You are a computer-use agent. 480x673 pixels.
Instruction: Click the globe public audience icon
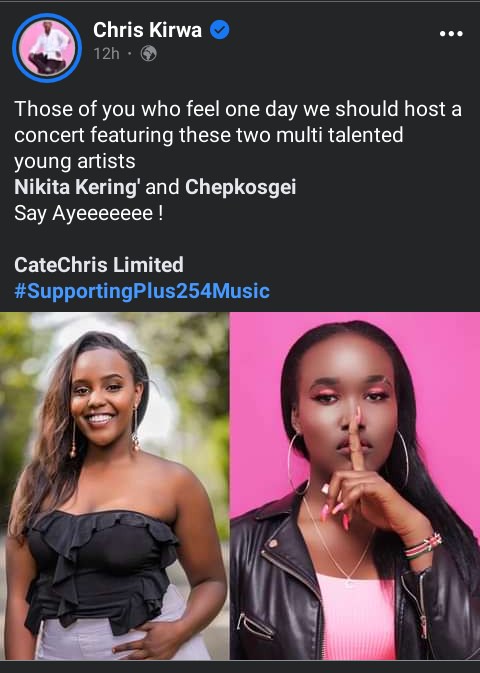149,54
